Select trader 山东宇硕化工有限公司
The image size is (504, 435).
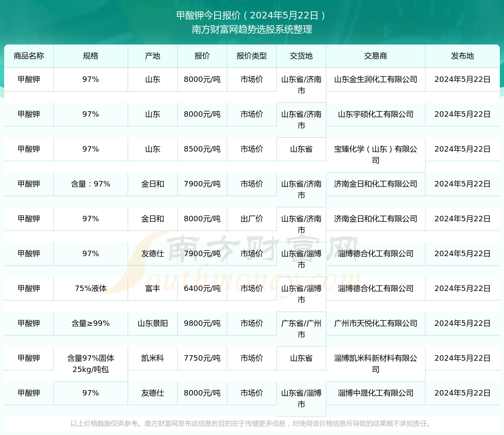pyautogui.click(x=375, y=114)
